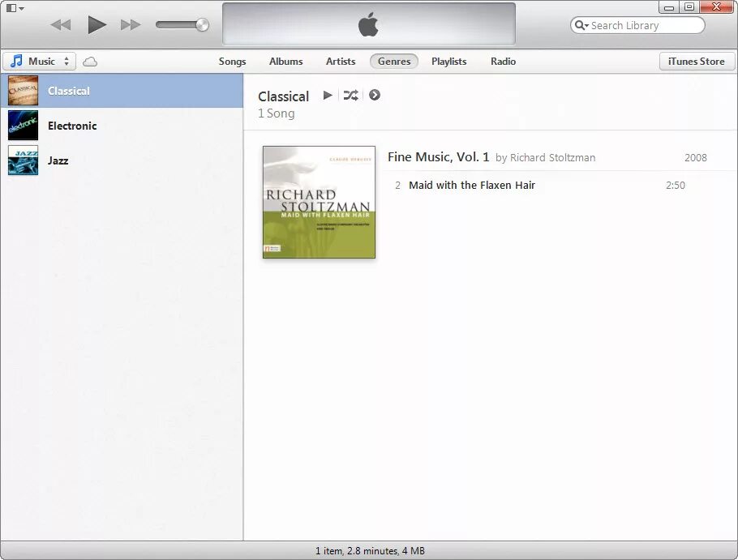Image resolution: width=738 pixels, height=560 pixels.
Task: Click the album year 2008
Action: click(x=696, y=158)
